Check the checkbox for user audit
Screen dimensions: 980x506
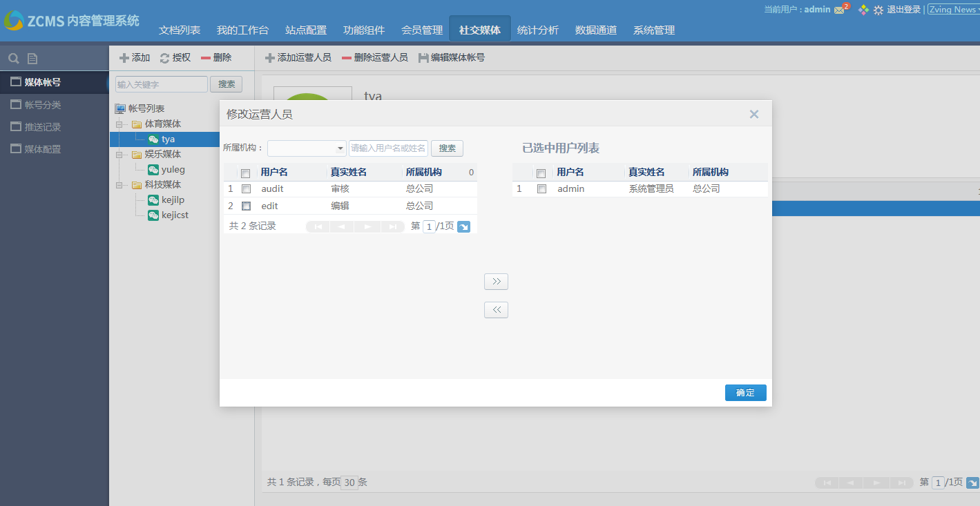pos(246,189)
